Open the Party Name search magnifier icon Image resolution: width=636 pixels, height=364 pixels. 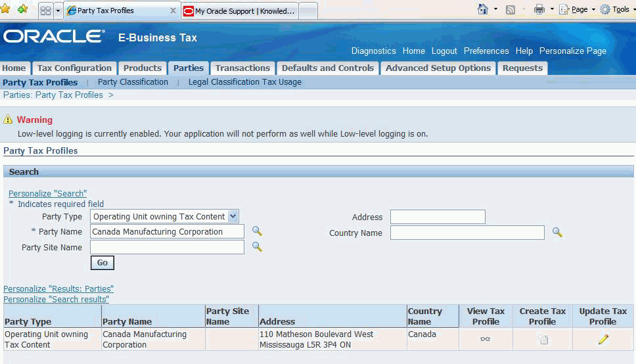coord(257,231)
